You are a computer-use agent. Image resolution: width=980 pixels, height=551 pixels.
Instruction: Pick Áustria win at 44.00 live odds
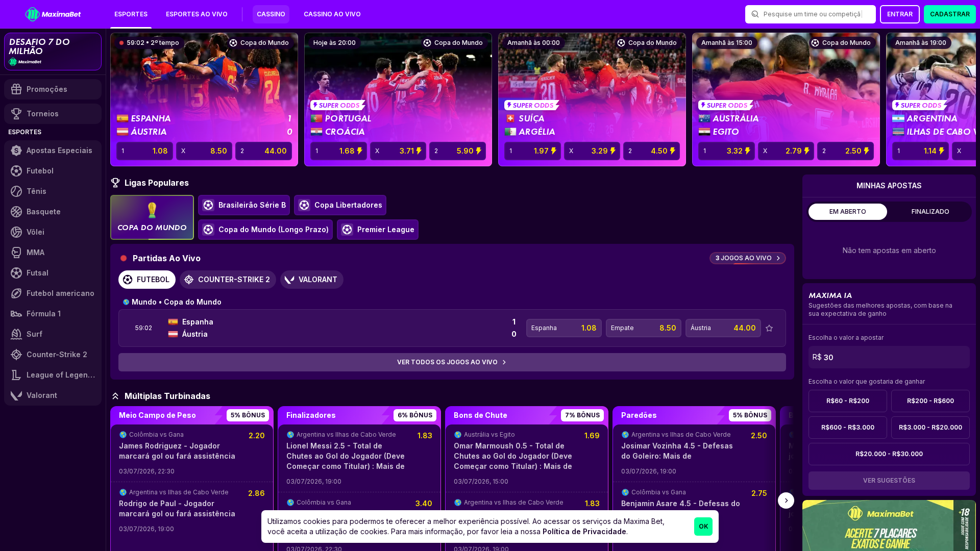723,328
